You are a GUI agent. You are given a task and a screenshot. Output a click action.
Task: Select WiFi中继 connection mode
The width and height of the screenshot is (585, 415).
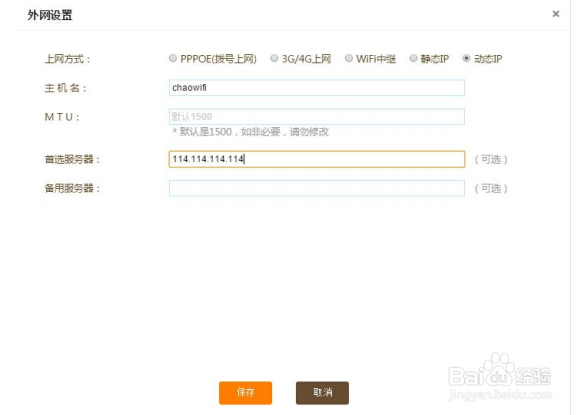tap(348, 58)
